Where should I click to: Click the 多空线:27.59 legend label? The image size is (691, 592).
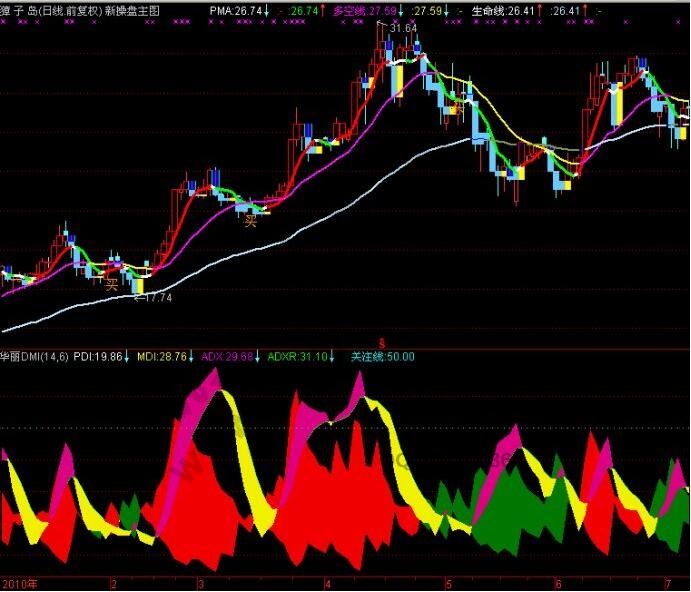364,10
